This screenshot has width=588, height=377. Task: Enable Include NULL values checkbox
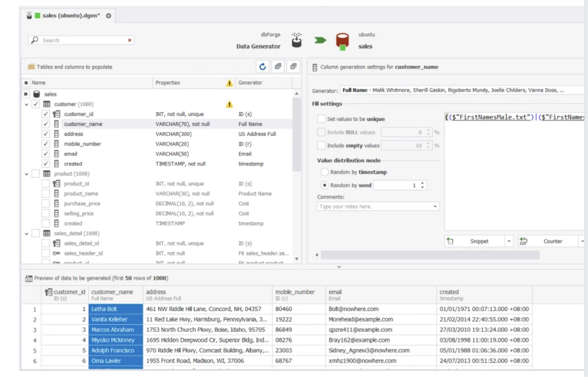pos(321,132)
